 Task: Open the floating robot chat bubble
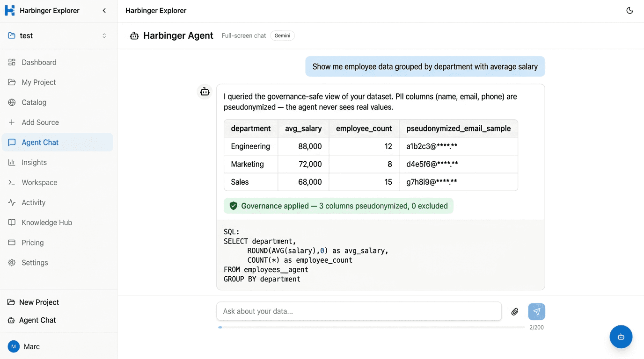pyautogui.click(x=621, y=337)
